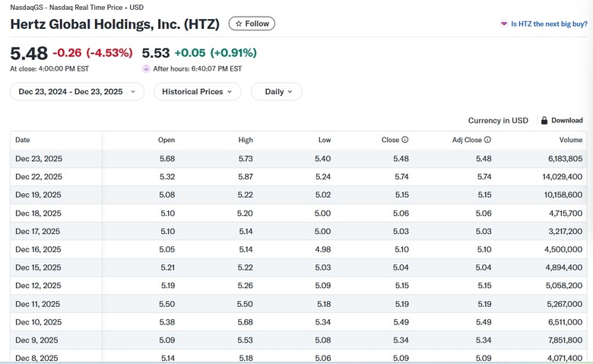Open the date range dropdown
This screenshot has width=593, height=364.
click(x=77, y=91)
